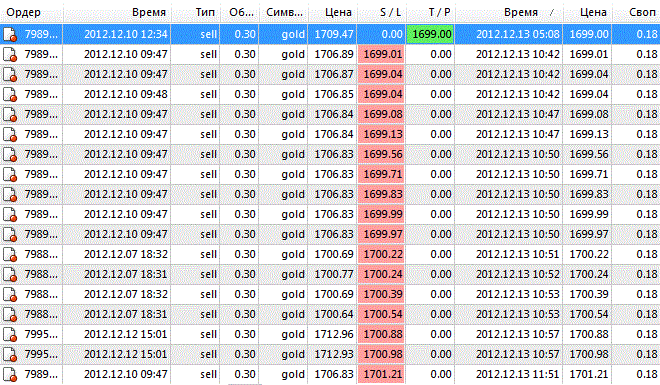Click order icon of row priced 1712.93
Image resolution: width=660 pixels, height=385 pixels.
coord(10,355)
